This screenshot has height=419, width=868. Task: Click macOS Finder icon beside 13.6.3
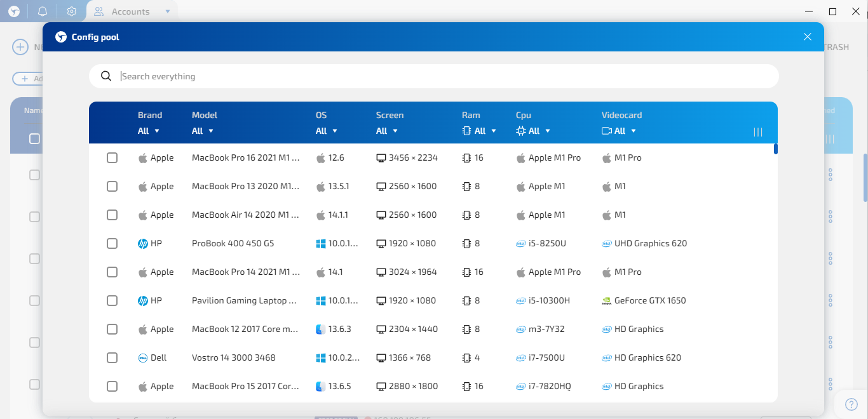coord(321,329)
